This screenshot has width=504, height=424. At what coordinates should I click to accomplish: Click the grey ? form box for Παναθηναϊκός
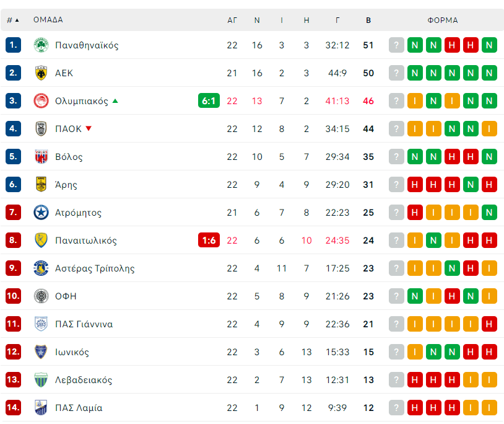[x=396, y=45]
